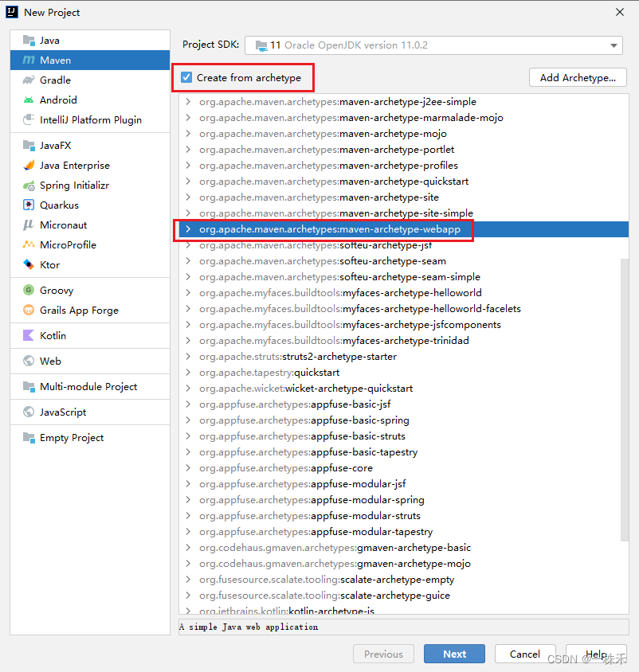
Task: Click the Android robot icon
Action: [x=29, y=100]
